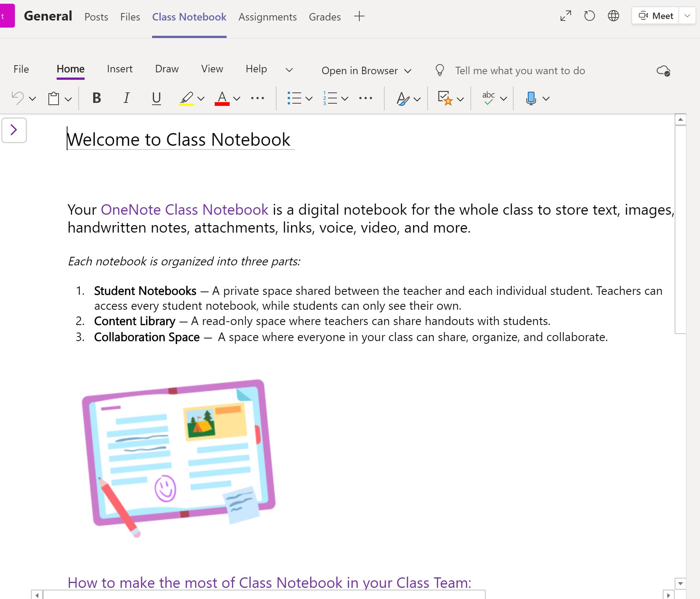
Task: Switch to the View ribbon tab
Action: (x=212, y=69)
